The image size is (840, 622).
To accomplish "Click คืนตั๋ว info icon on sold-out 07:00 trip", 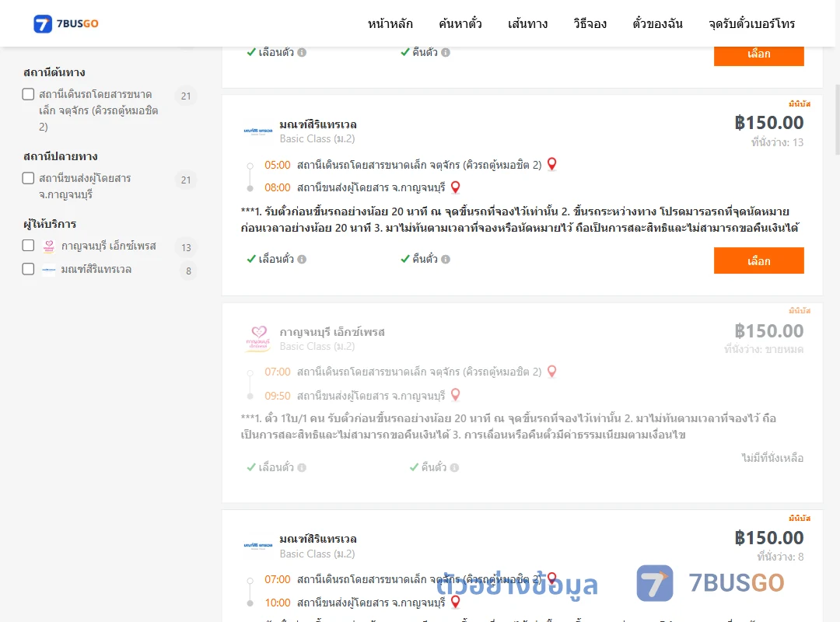I will (454, 468).
